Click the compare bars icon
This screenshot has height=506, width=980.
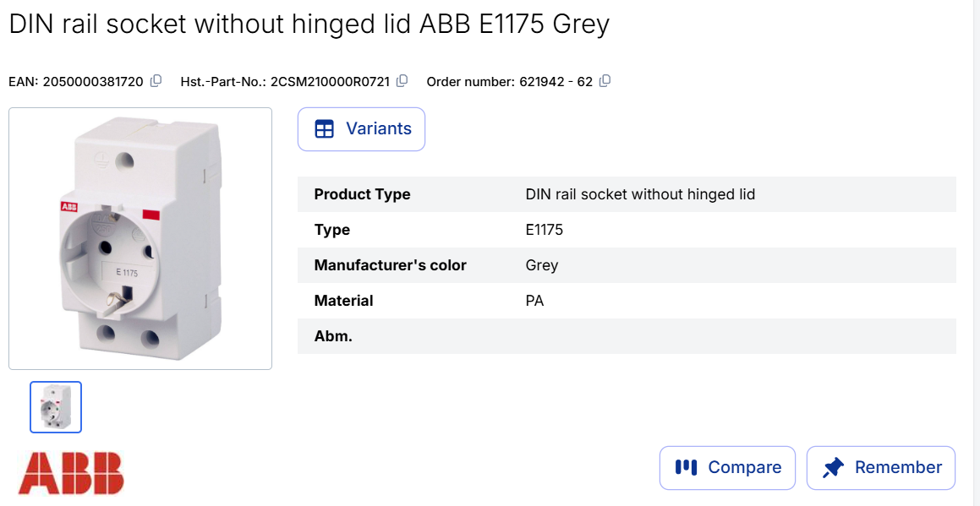pos(686,467)
